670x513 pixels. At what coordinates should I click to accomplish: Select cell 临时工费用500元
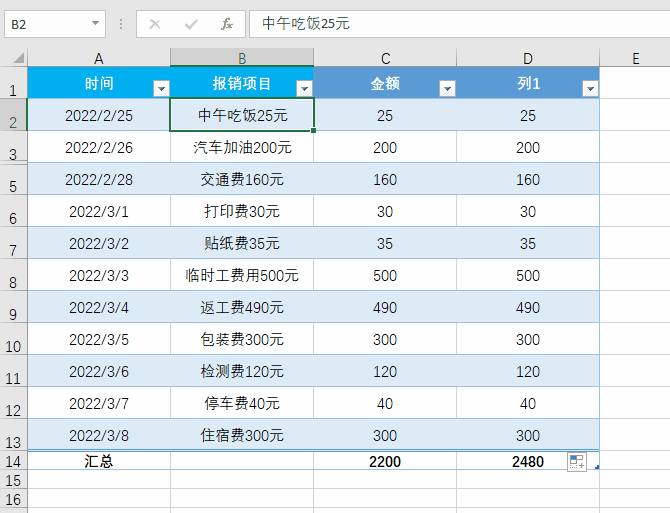[242, 275]
